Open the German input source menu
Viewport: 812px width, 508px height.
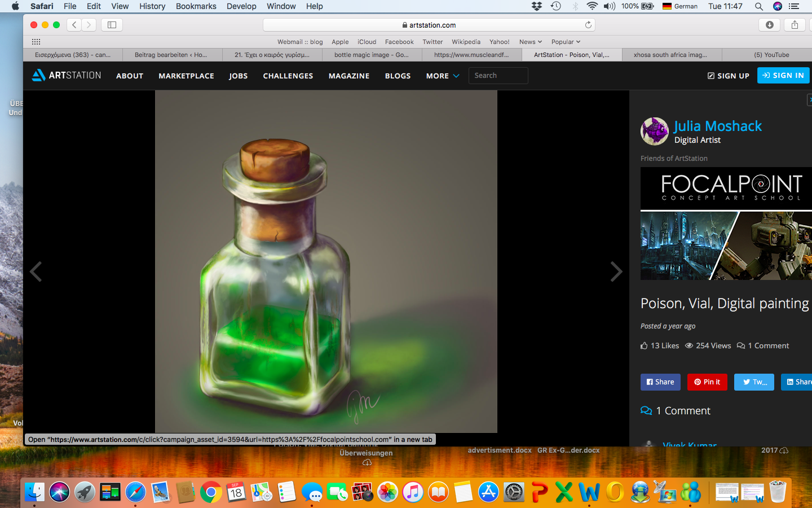(x=680, y=6)
